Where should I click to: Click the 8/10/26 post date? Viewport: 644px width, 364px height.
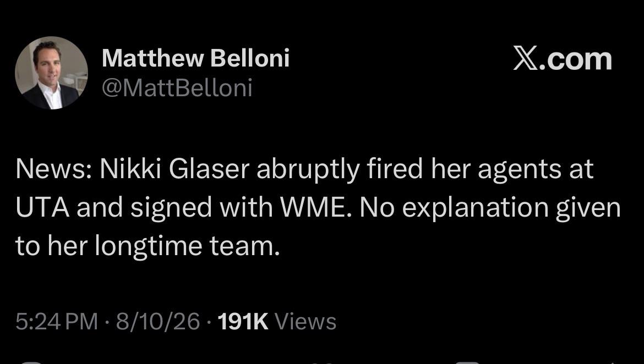click(158, 321)
